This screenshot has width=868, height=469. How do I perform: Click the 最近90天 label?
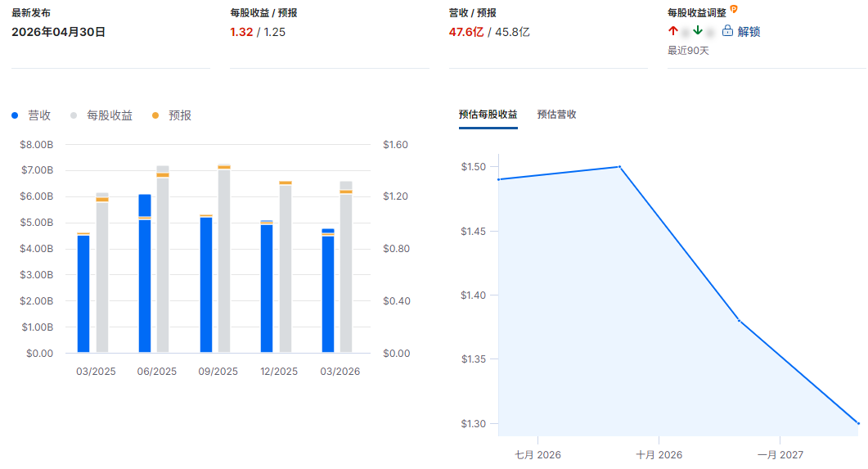pyautogui.click(x=688, y=51)
